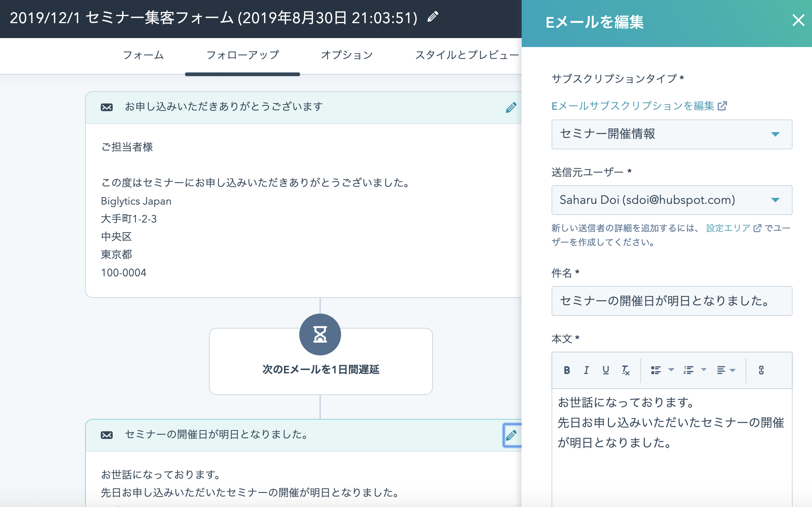Click the 2019/12/1 セミナー集客フォーム title
812x507 pixels.
coord(213,18)
